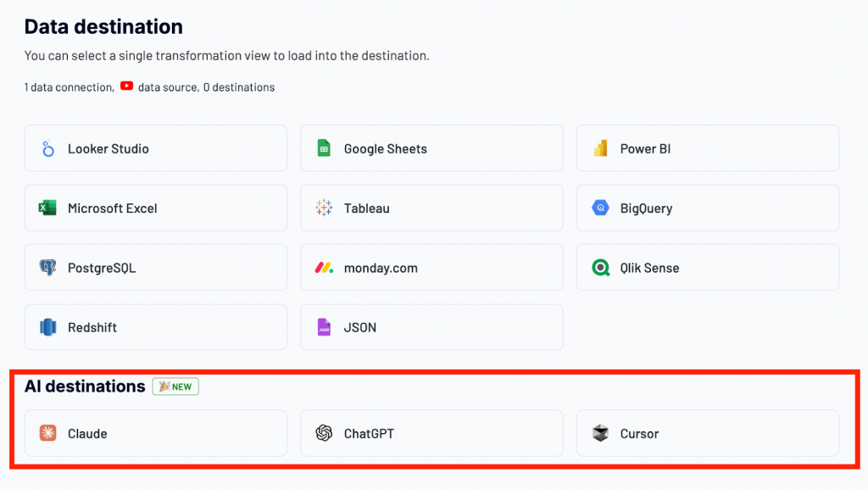Pick the Tableau logo icon
The width and height of the screenshot is (868, 489).
click(x=324, y=208)
